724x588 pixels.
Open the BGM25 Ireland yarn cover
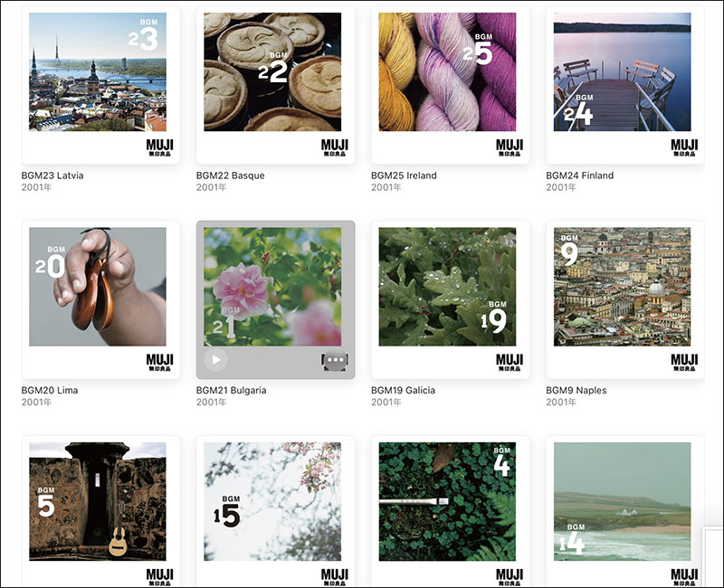pos(451,85)
